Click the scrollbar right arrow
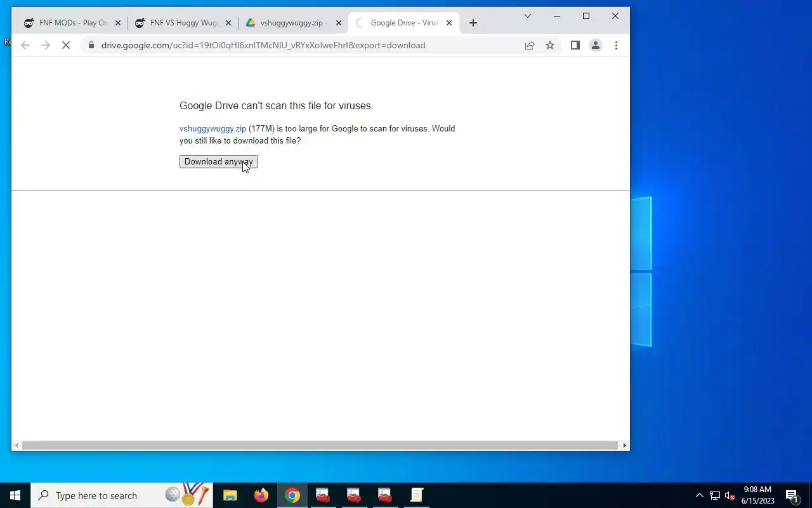 tap(625, 446)
